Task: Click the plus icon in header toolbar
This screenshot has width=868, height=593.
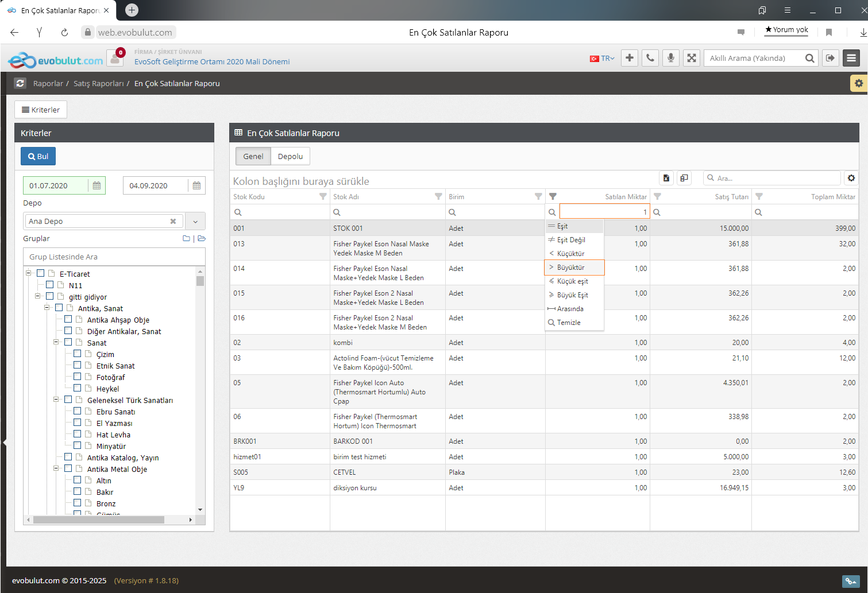Action: click(x=630, y=58)
